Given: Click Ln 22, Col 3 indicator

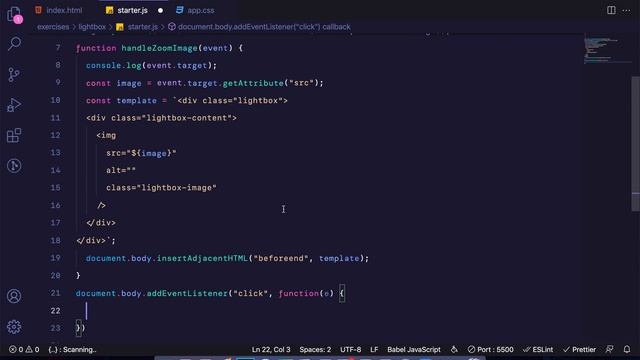Looking at the screenshot, I should [x=271, y=349].
